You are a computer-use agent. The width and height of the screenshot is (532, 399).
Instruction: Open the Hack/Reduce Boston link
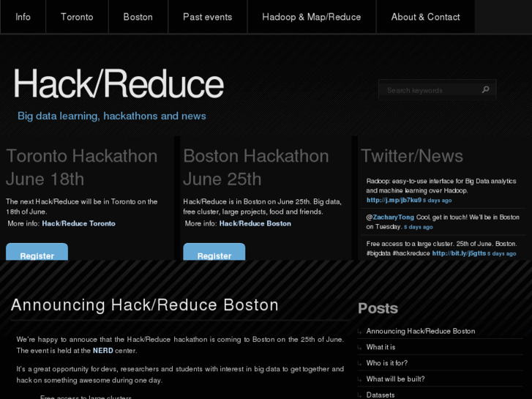pyautogui.click(x=255, y=223)
